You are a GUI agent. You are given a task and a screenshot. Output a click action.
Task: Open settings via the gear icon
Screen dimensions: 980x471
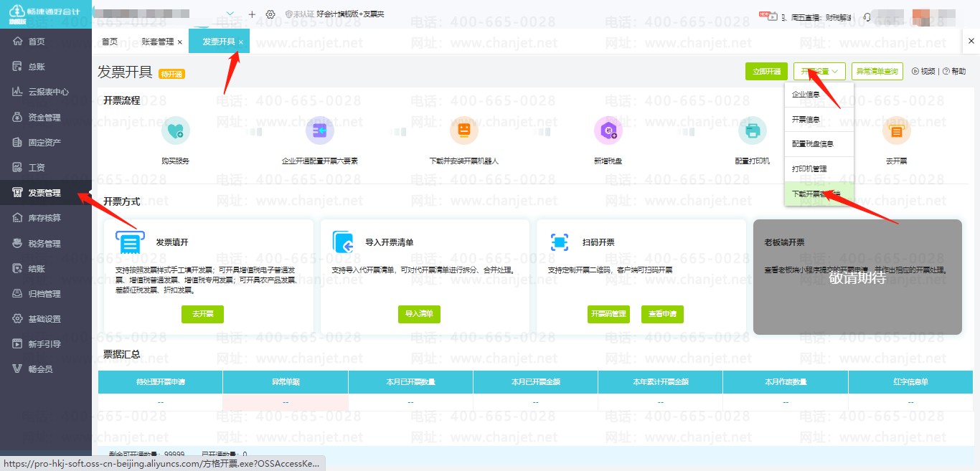pyautogui.click(x=270, y=14)
